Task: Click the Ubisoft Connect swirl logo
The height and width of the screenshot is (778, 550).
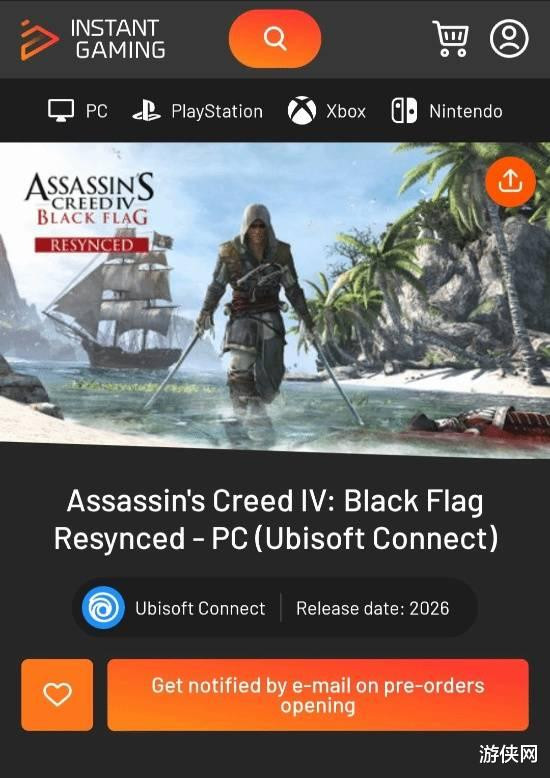Action: pos(103,607)
